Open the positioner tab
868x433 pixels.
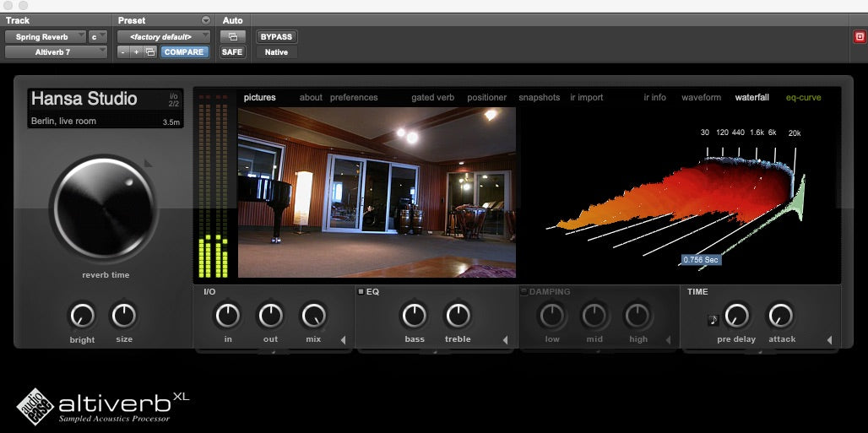(486, 97)
